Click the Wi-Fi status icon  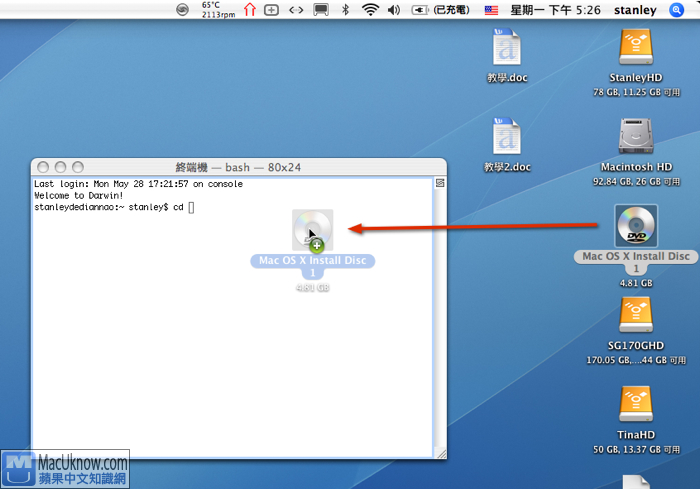click(x=370, y=9)
